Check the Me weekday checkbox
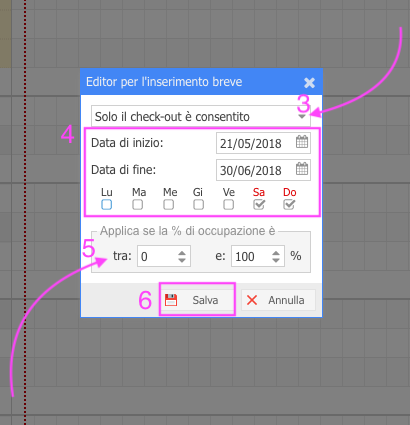Screen dimensions: 410x425 tap(168, 204)
